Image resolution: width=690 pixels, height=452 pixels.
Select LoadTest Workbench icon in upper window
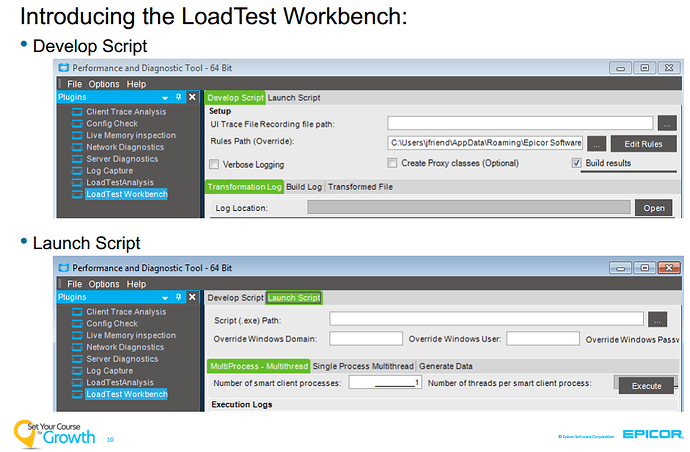pyautogui.click(x=77, y=194)
